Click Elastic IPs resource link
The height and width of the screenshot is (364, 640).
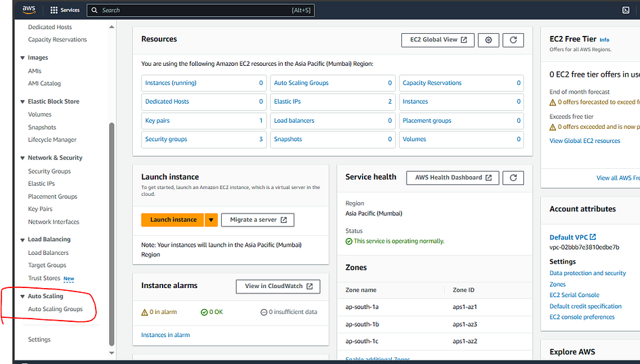[x=287, y=102]
